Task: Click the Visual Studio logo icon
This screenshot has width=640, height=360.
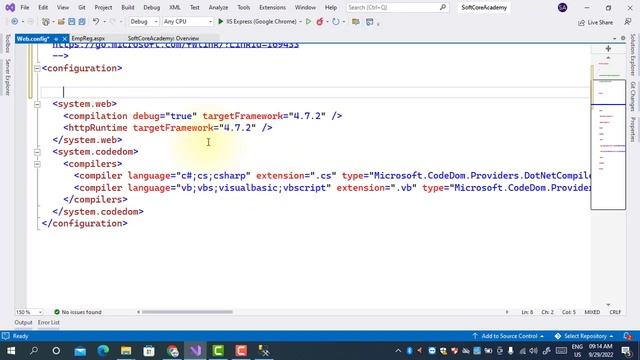Action: click(x=10, y=7)
